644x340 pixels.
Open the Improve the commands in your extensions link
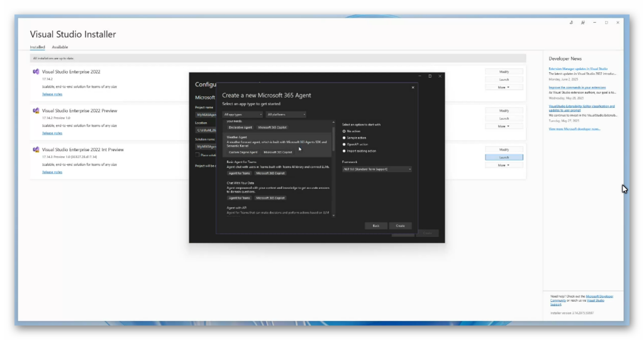click(577, 88)
